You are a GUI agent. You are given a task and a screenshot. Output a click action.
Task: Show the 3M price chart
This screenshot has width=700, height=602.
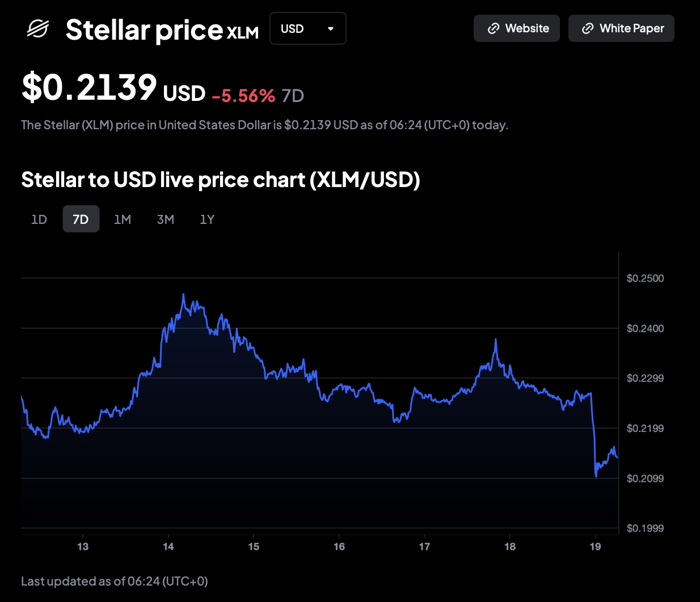165,219
